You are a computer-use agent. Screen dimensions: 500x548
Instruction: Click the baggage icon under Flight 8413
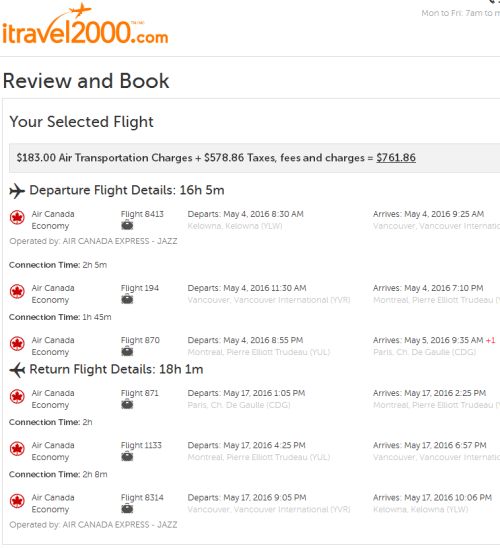click(x=127, y=225)
